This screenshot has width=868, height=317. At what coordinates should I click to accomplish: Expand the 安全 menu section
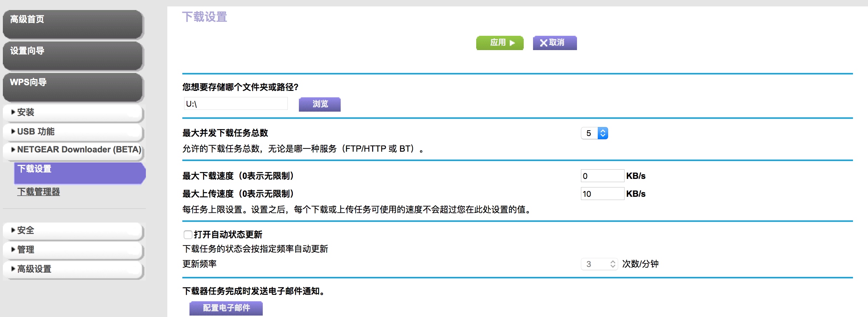73,231
